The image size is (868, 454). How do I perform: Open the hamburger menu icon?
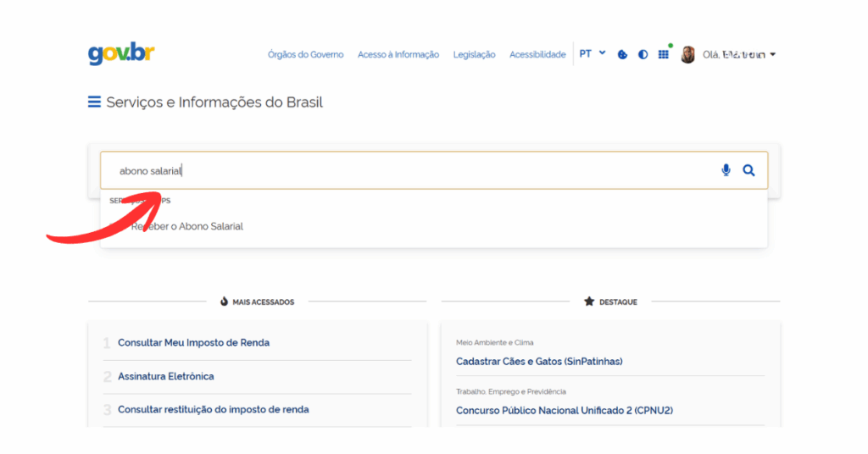(94, 102)
